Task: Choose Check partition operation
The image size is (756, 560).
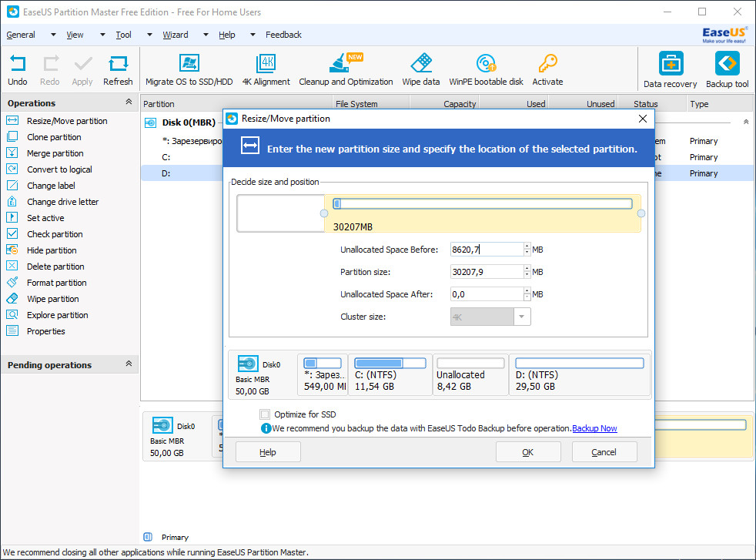Action: point(55,234)
